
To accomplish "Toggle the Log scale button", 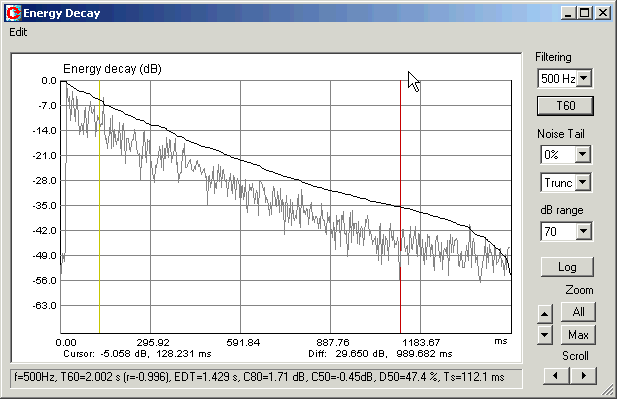I will [567, 267].
